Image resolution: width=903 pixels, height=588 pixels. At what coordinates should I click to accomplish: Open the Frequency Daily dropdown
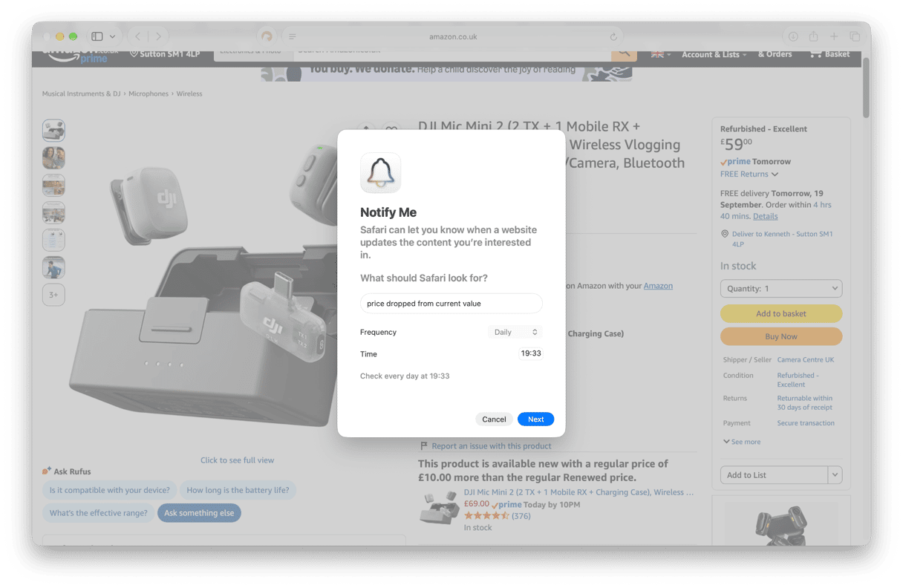click(x=515, y=332)
